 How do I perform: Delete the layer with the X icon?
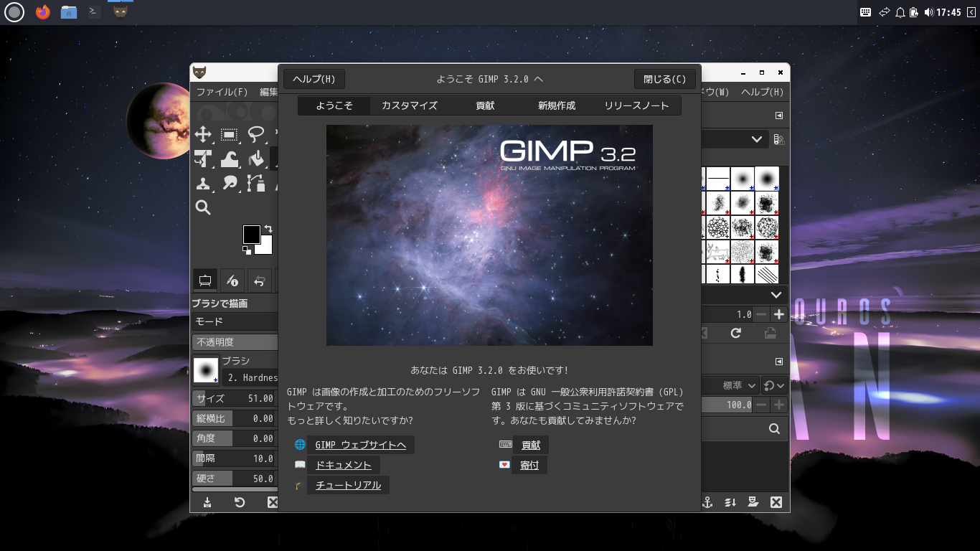click(x=776, y=502)
